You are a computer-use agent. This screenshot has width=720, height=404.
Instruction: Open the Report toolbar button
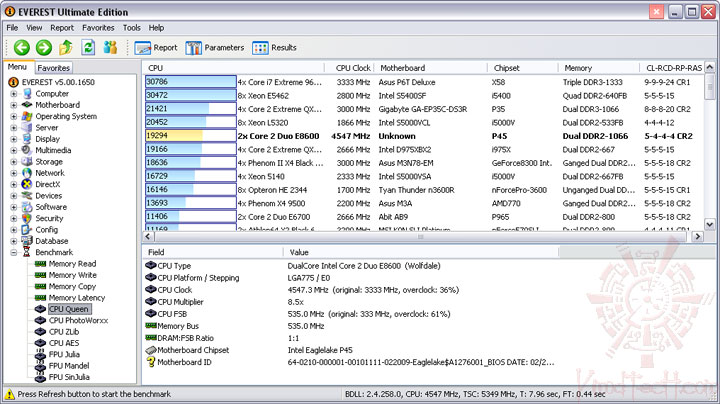click(x=156, y=48)
